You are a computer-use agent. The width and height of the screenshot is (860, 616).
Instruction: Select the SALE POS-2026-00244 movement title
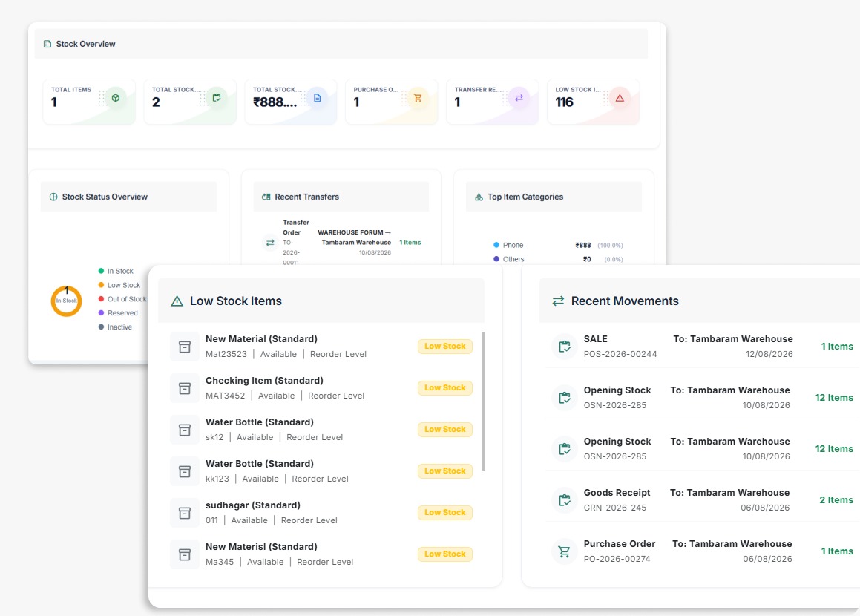pyautogui.click(x=596, y=339)
